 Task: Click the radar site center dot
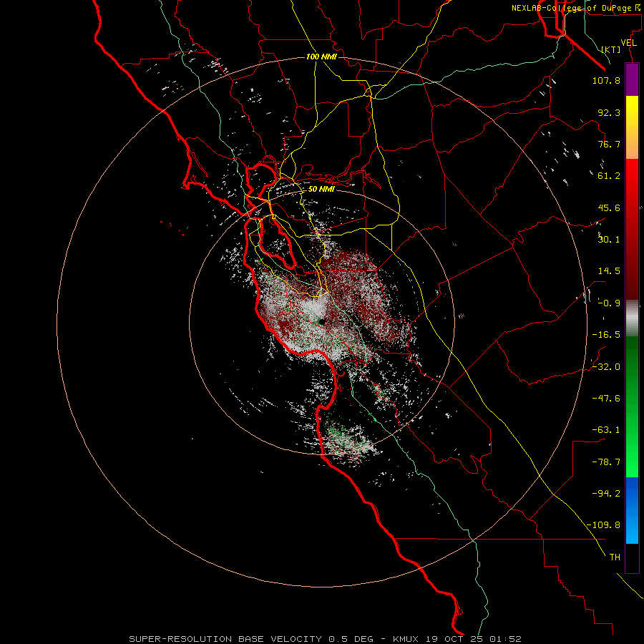[321, 321]
